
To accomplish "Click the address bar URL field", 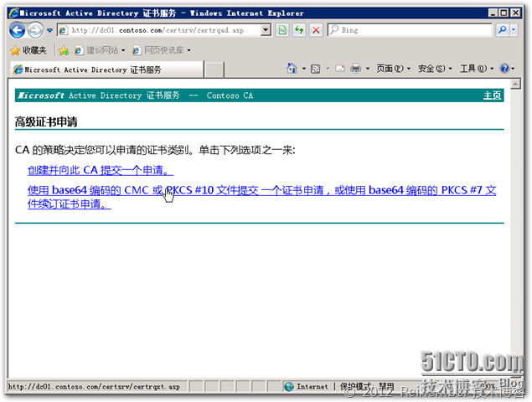I will point(166,30).
